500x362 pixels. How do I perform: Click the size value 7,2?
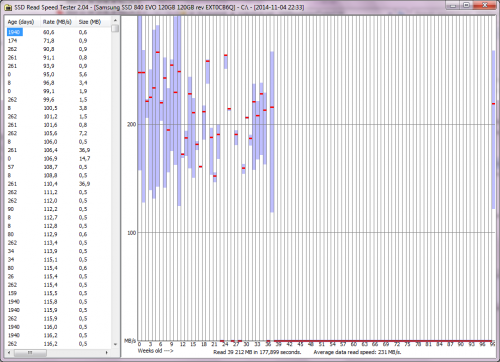point(83,133)
